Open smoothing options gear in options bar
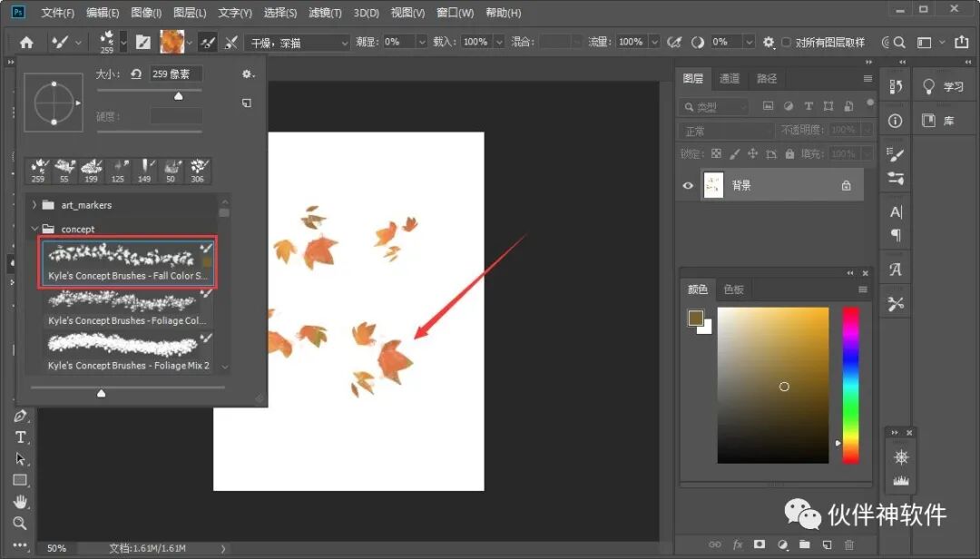This screenshot has width=980, height=559. (769, 42)
